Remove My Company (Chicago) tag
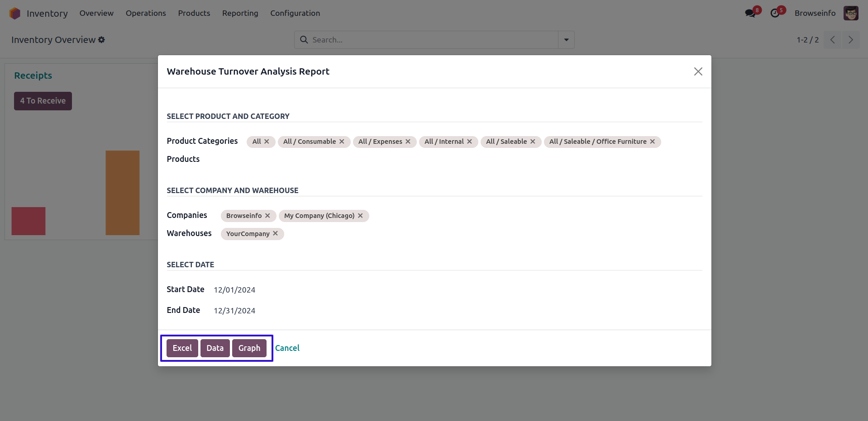 coord(360,216)
